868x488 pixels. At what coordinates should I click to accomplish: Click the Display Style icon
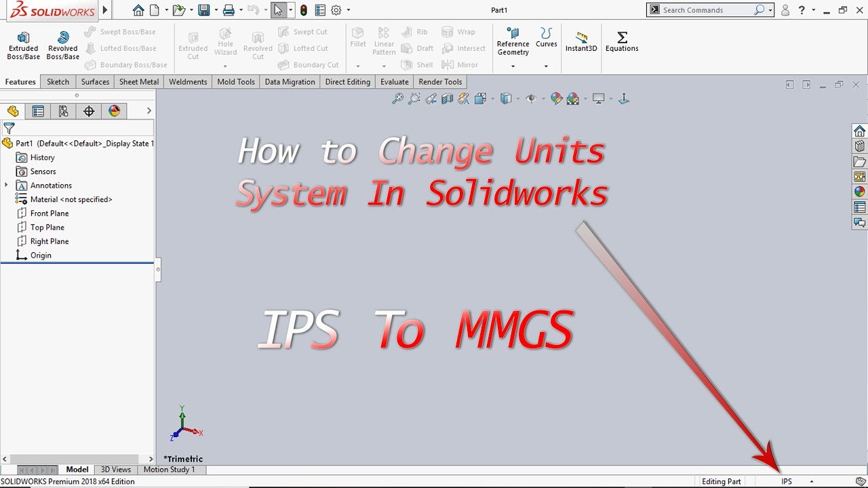coord(505,99)
